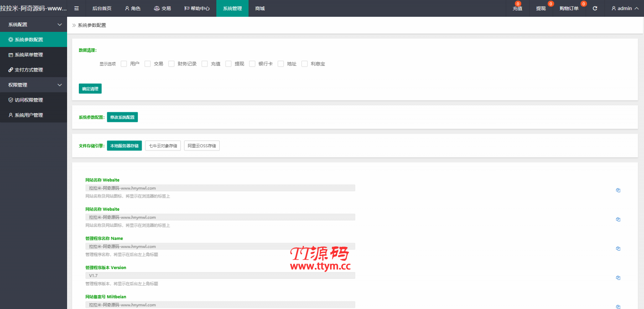Click the menu icon beside 系统菜单管理
This screenshot has height=309, width=644.
tap(11, 55)
